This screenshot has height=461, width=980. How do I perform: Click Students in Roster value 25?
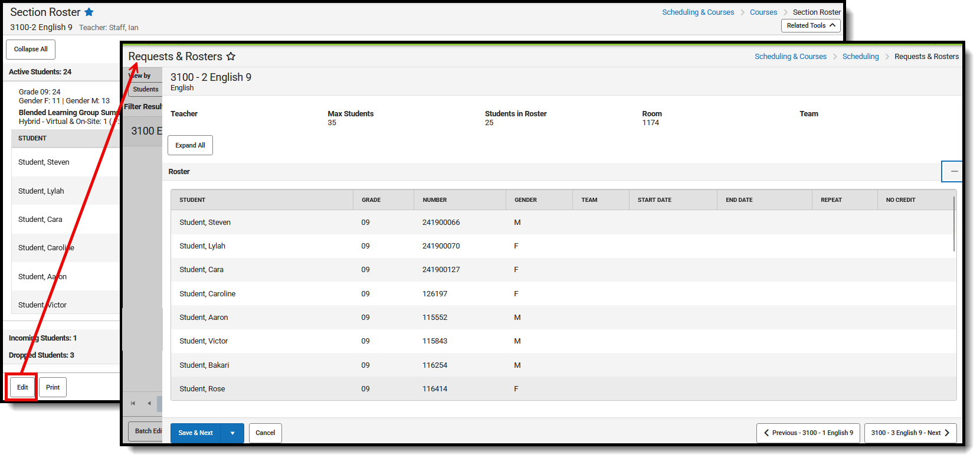click(489, 123)
